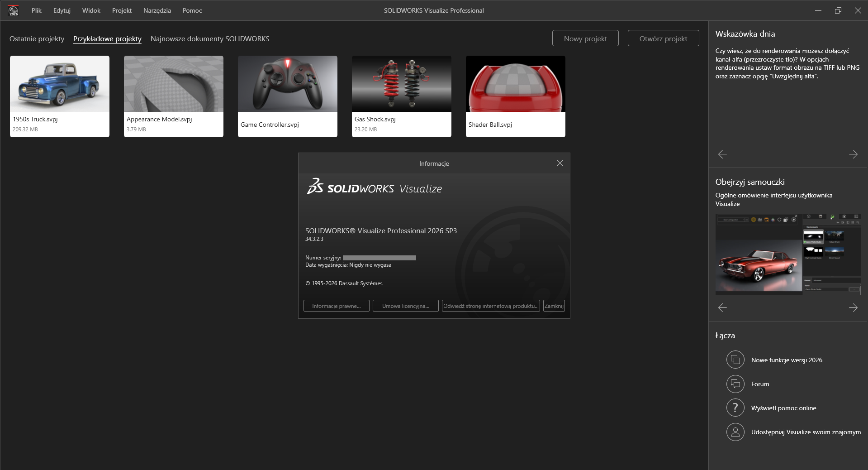
Task: Minimize the SOLIDWORKS Visualize window
Action: click(818, 10)
